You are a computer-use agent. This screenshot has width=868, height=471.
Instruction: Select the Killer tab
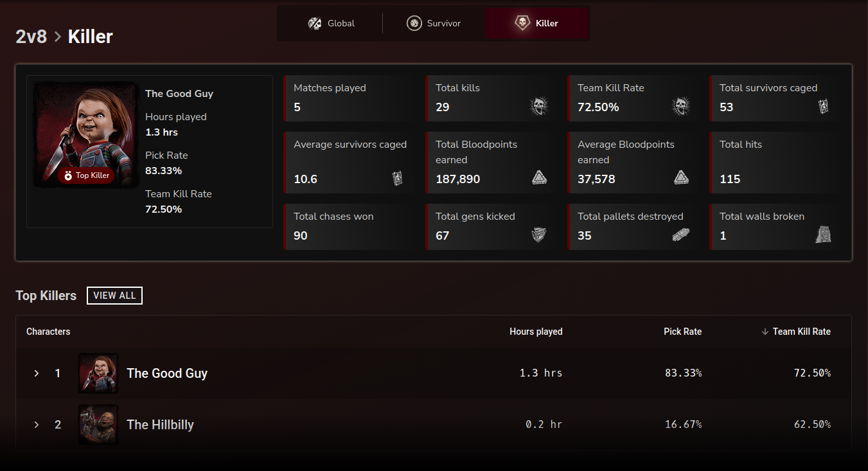click(537, 23)
